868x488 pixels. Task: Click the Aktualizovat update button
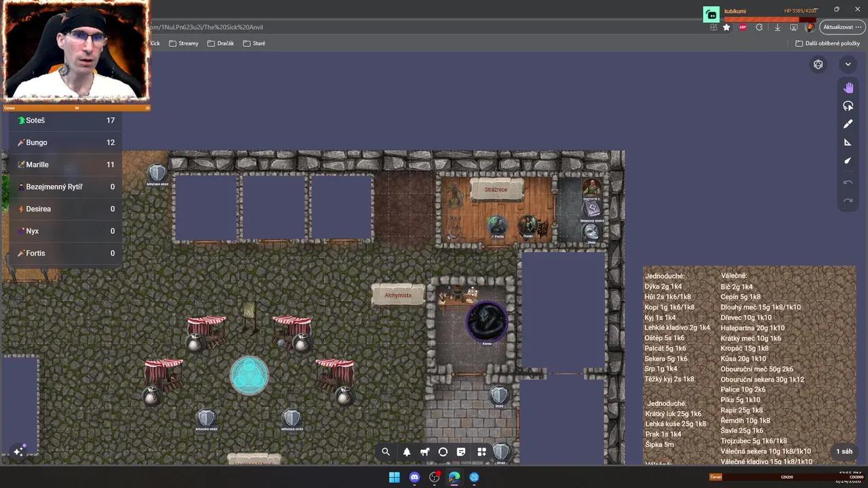coord(842,27)
